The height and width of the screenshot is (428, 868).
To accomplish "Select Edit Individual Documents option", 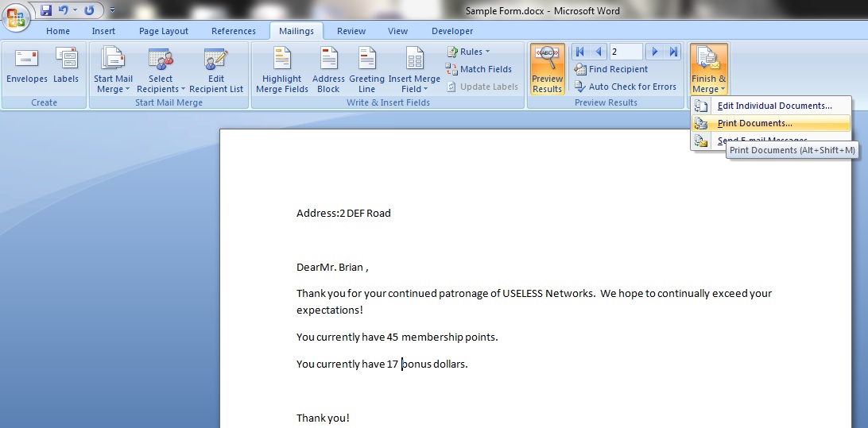I will click(x=774, y=106).
